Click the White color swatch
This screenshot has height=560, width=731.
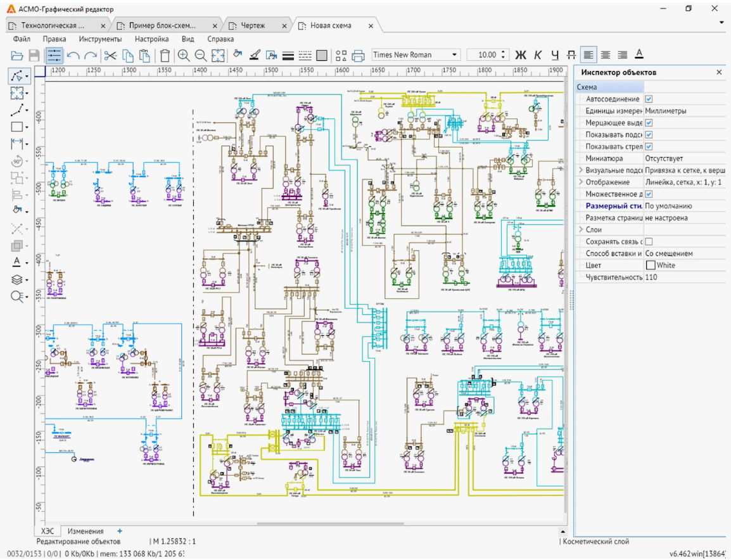pyautogui.click(x=650, y=265)
